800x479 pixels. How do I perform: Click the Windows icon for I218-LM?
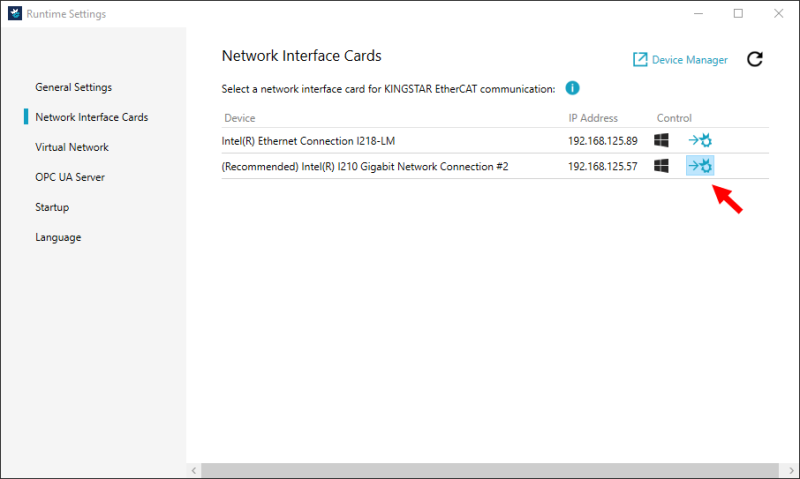662,140
